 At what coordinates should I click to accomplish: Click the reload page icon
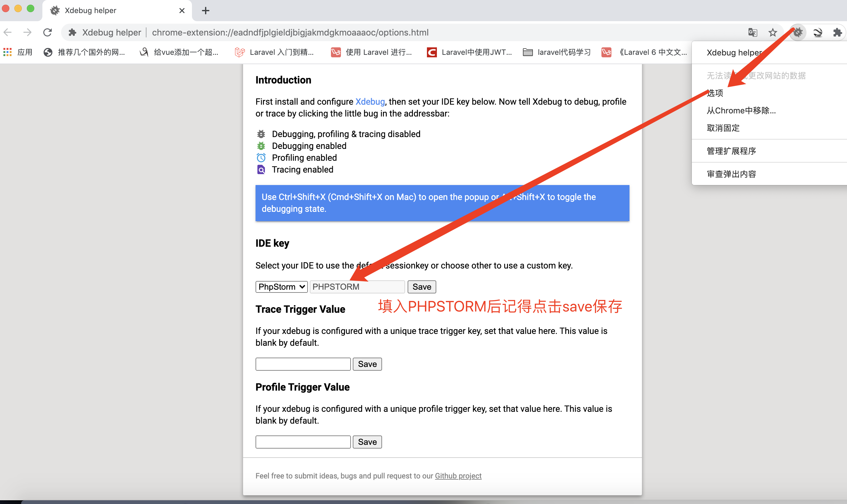tap(48, 32)
